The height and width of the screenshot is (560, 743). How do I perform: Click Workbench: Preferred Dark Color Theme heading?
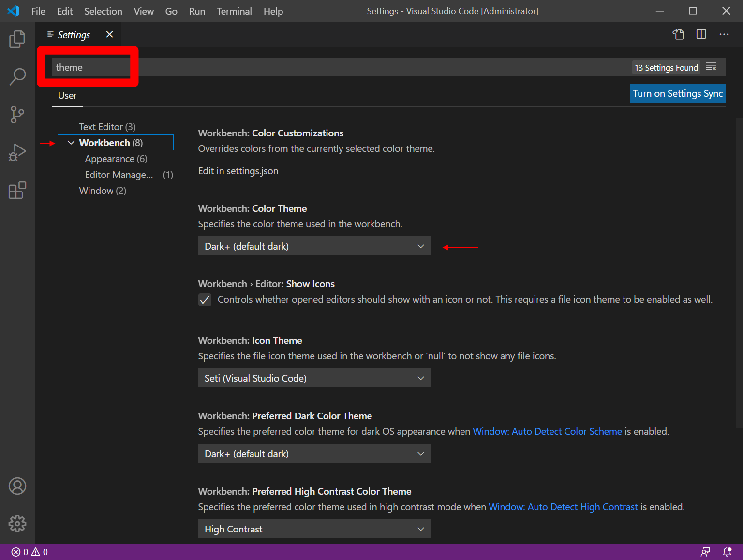pyautogui.click(x=285, y=416)
